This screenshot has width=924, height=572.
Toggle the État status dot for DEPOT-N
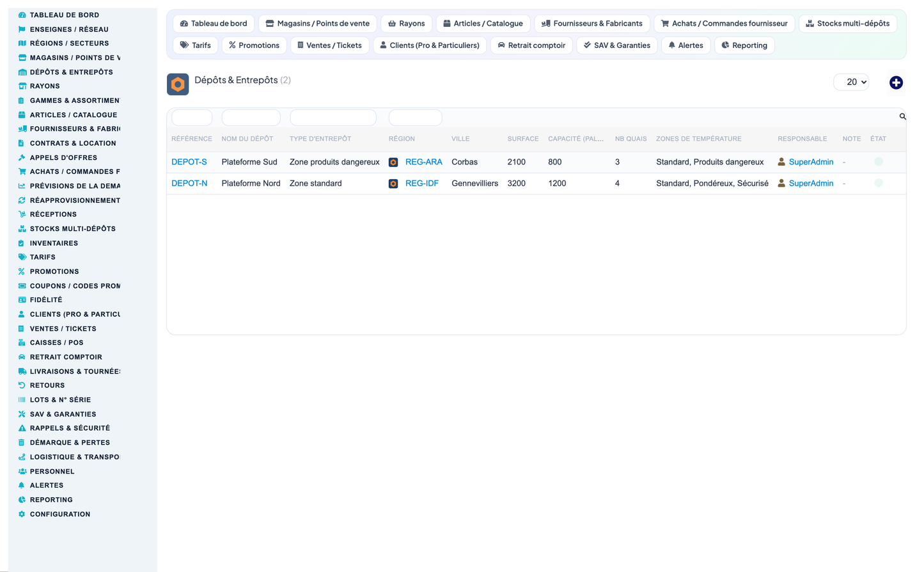[879, 183]
